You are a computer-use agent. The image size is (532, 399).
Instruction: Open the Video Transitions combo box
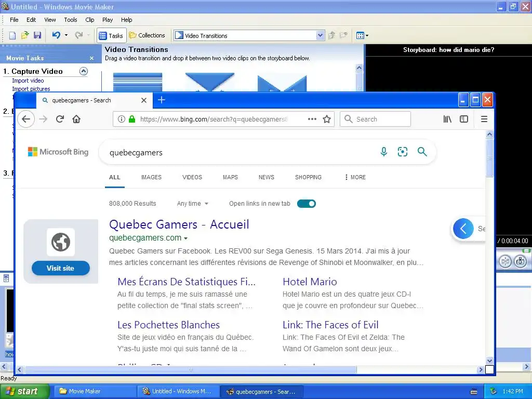tap(249, 35)
